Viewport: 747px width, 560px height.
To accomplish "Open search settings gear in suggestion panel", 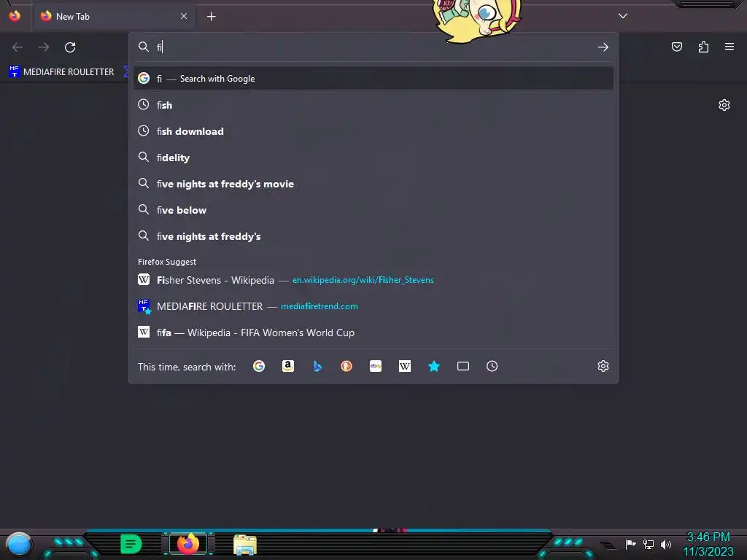I will (603, 366).
